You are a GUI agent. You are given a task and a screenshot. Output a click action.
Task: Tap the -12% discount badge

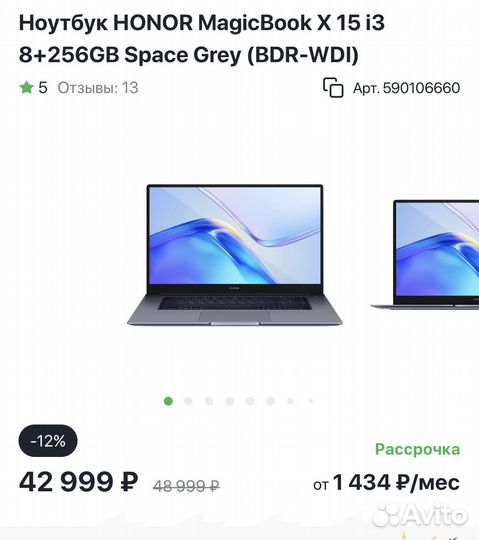[48, 441]
